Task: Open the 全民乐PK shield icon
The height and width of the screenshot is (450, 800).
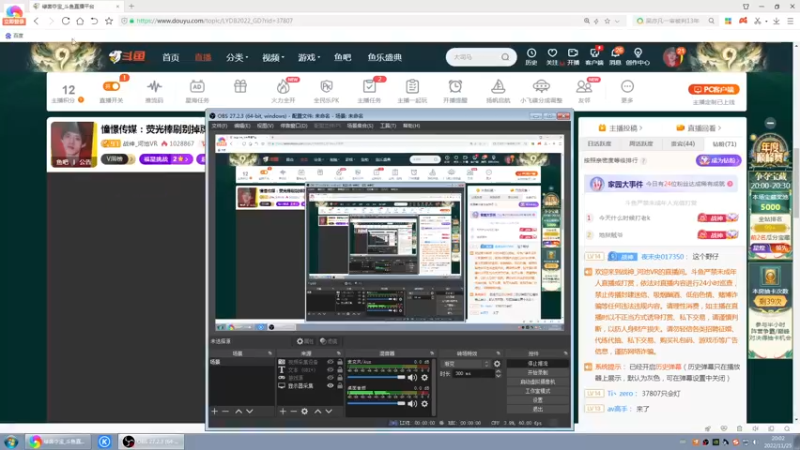Action: [327, 86]
